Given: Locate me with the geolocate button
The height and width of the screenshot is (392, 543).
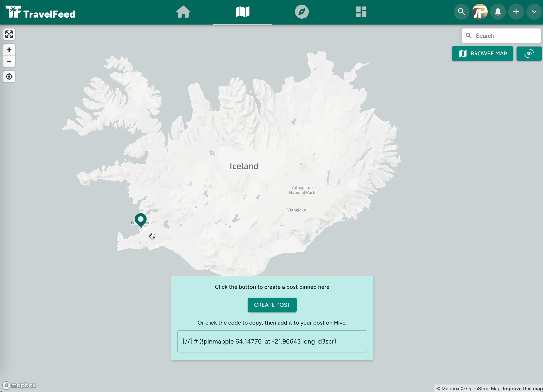Looking at the screenshot, I should pos(9,77).
